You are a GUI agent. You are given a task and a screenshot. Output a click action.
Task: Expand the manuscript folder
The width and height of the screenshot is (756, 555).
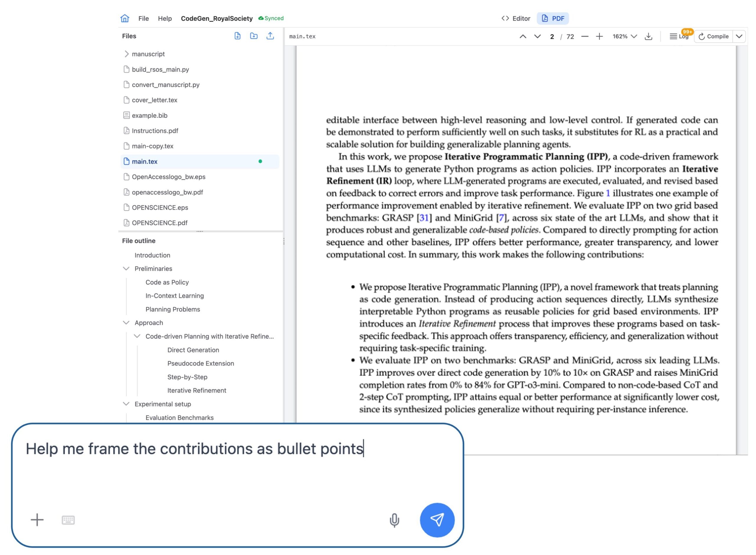[127, 54]
